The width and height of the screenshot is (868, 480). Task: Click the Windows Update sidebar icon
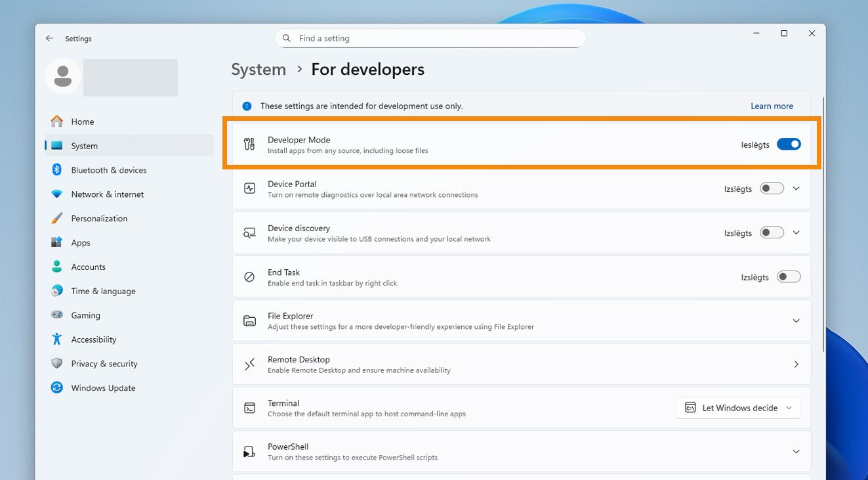[x=57, y=388]
